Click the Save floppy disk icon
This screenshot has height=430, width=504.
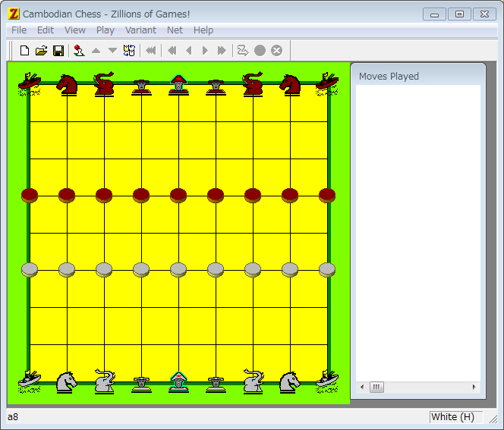coord(58,51)
